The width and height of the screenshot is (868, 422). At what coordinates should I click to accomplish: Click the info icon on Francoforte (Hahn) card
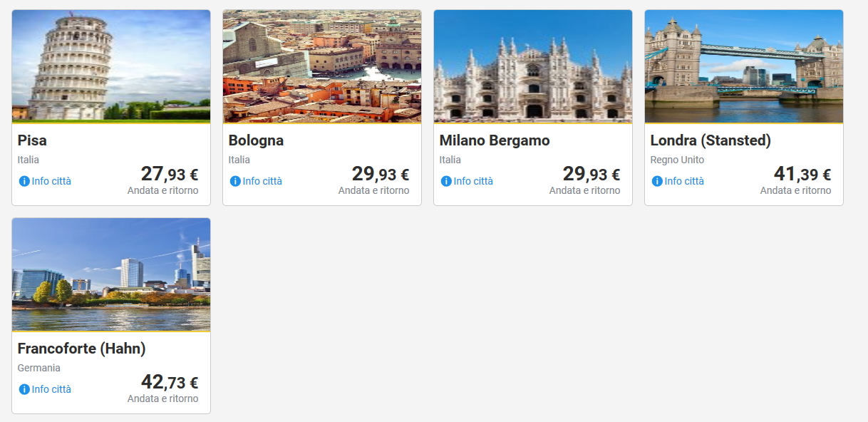coord(24,389)
